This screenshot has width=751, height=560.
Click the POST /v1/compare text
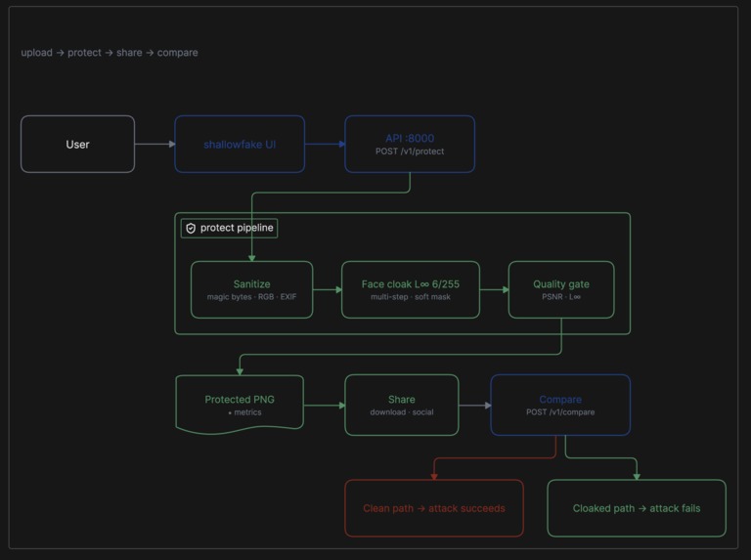pos(560,412)
